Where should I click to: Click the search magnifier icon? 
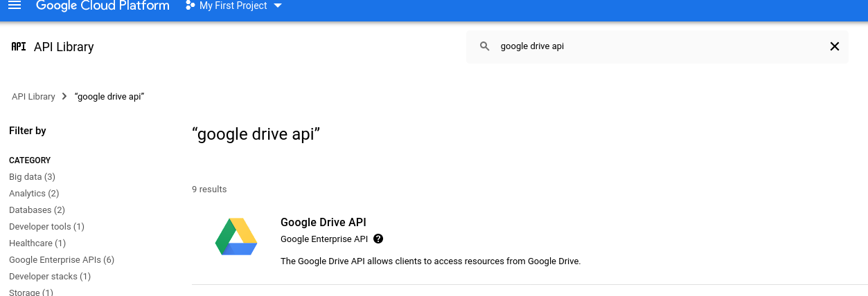coord(485,46)
